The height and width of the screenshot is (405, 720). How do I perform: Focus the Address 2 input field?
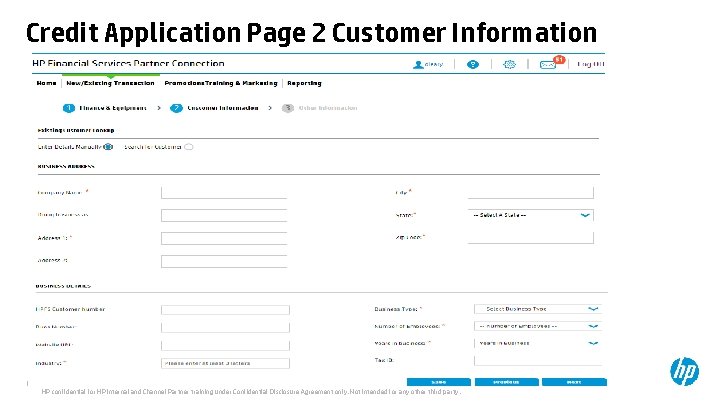click(x=224, y=261)
